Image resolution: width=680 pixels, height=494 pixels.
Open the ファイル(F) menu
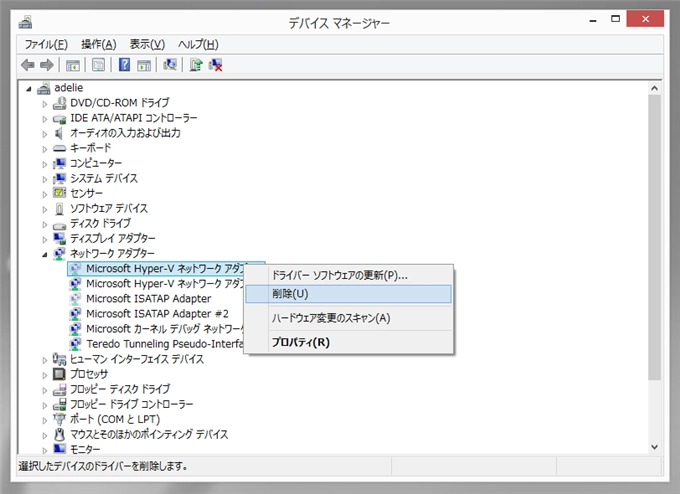46,44
